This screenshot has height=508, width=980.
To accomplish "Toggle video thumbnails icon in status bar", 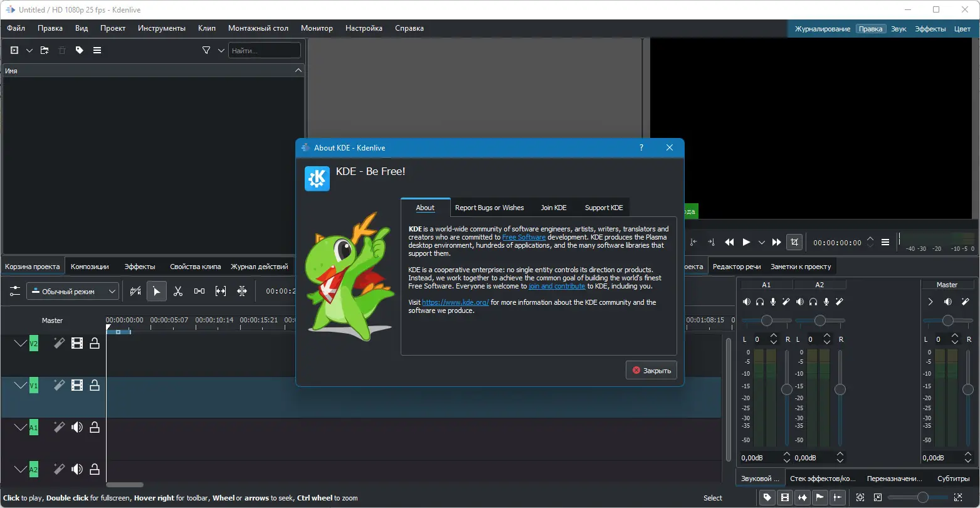I will click(784, 497).
